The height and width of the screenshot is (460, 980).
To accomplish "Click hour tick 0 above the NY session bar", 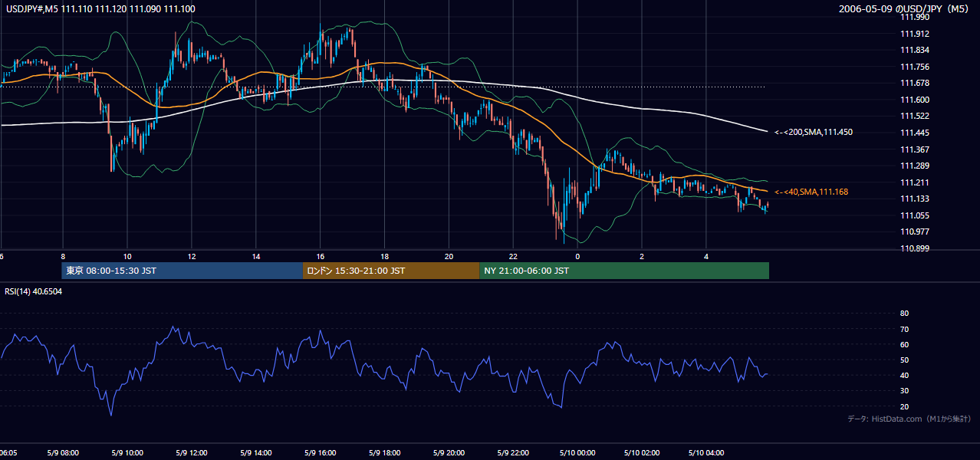I will [577, 257].
